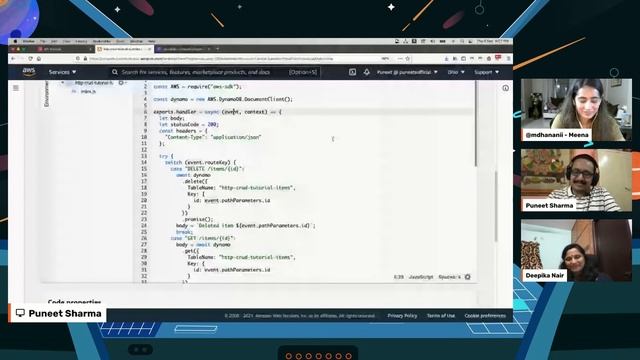Click the search magnifier icon in AWS bar
The height and width of the screenshot is (360, 640).
115,72
